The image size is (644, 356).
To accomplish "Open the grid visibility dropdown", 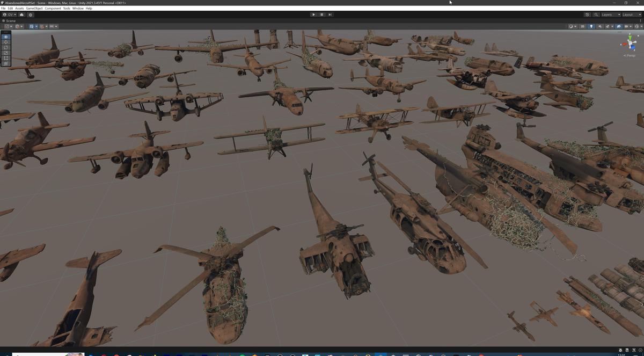I will coord(36,26).
